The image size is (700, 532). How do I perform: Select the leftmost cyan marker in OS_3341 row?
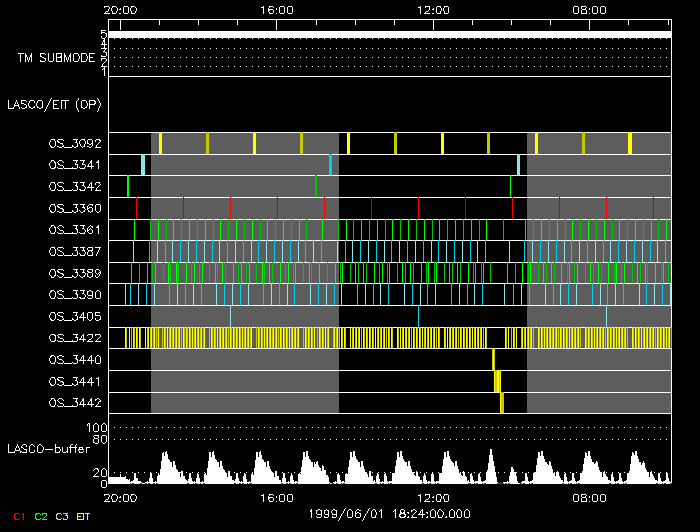point(143,165)
